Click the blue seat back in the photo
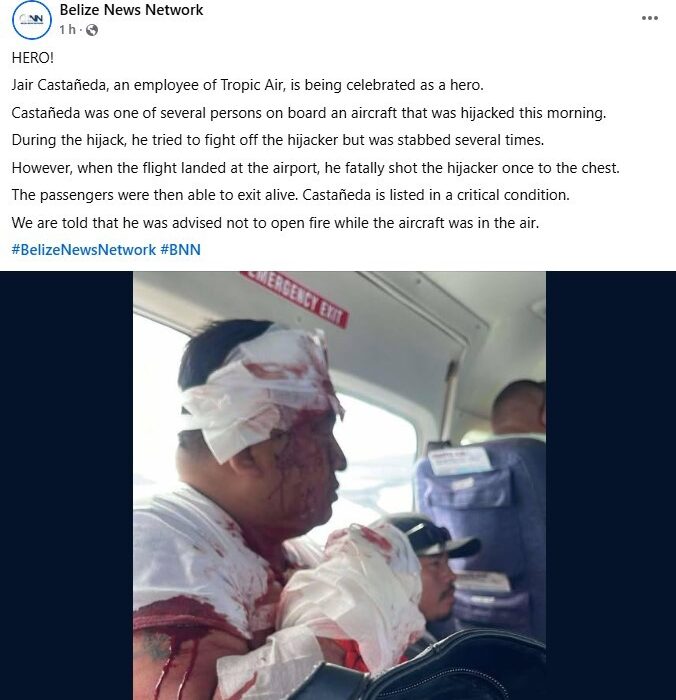The height and width of the screenshot is (700, 676). coord(482,527)
